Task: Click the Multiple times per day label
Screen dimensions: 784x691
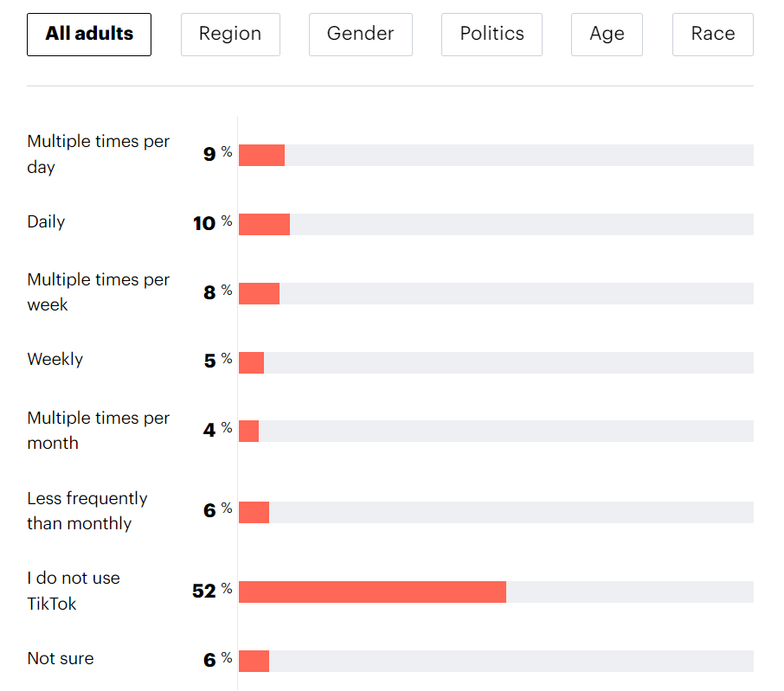Action: tap(98, 154)
